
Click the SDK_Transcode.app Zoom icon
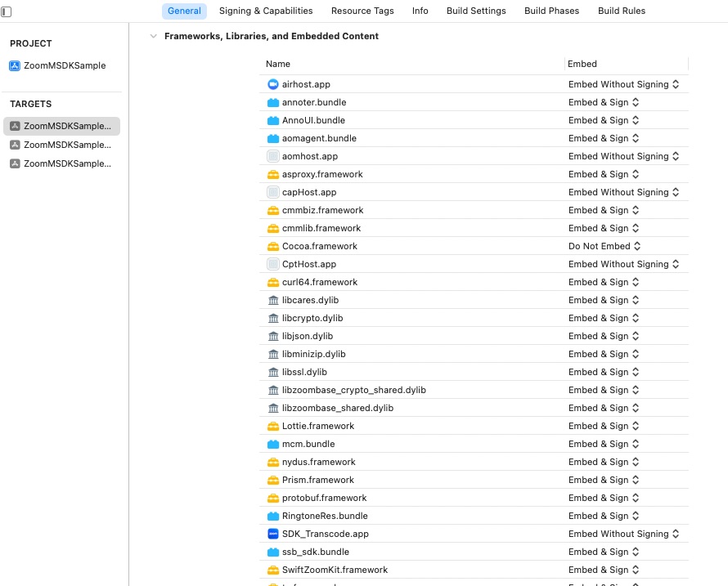click(273, 534)
